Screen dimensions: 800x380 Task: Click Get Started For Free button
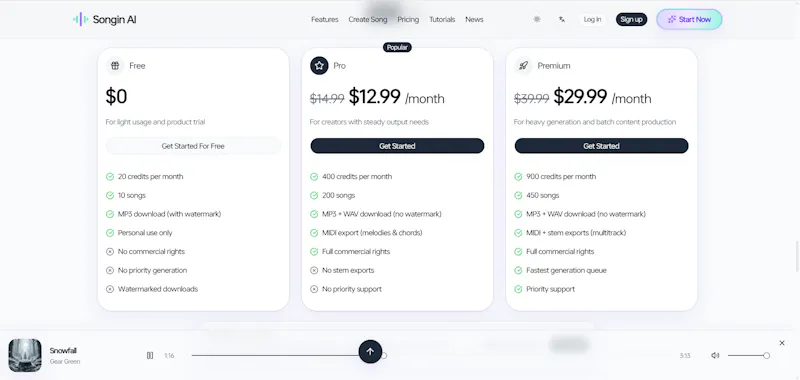click(193, 146)
